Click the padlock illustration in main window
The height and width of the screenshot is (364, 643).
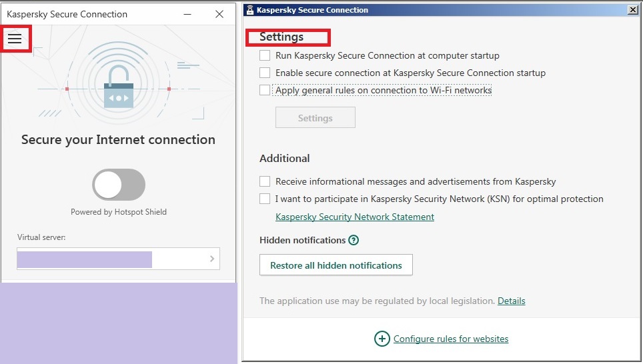click(x=119, y=87)
